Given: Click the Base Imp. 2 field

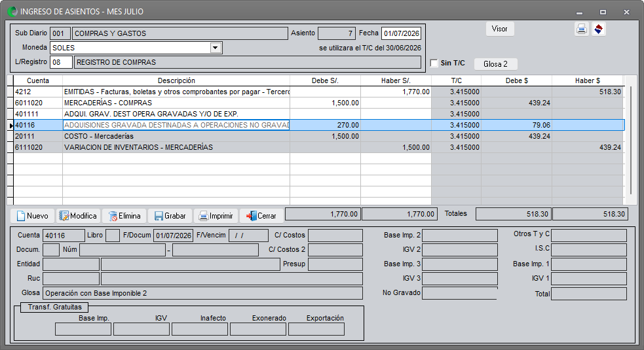Looking at the screenshot, I should click(x=460, y=236).
